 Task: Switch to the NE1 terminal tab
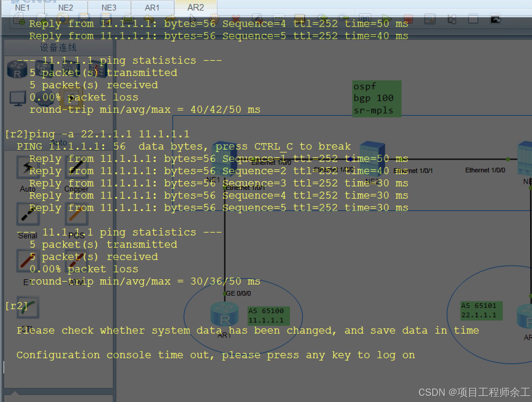[23, 8]
